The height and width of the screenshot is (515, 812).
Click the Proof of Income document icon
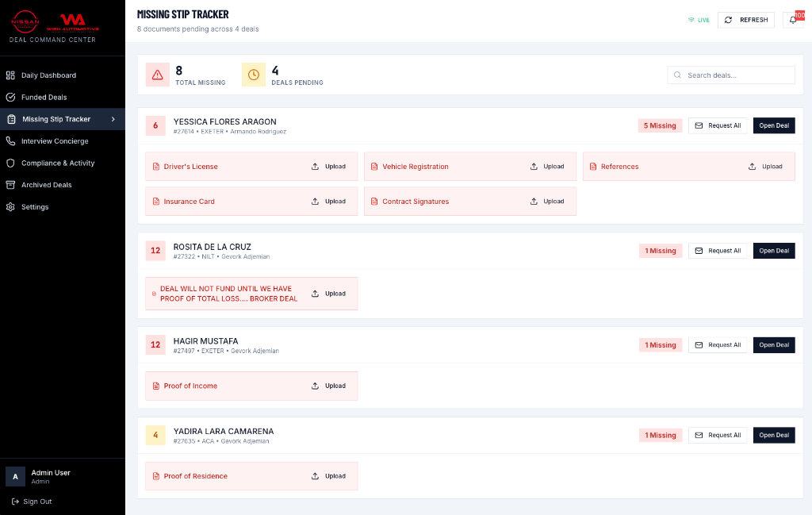[156, 386]
